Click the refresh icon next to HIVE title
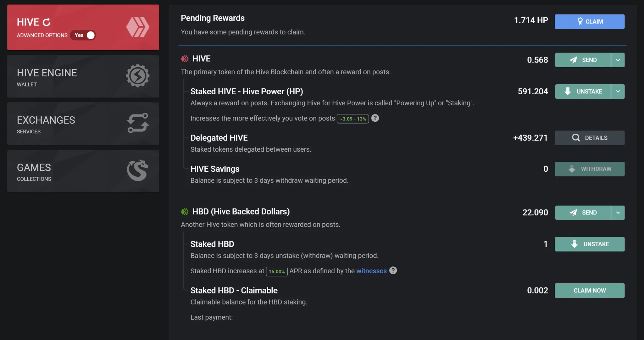This screenshot has height=340, width=644. (47, 22)
